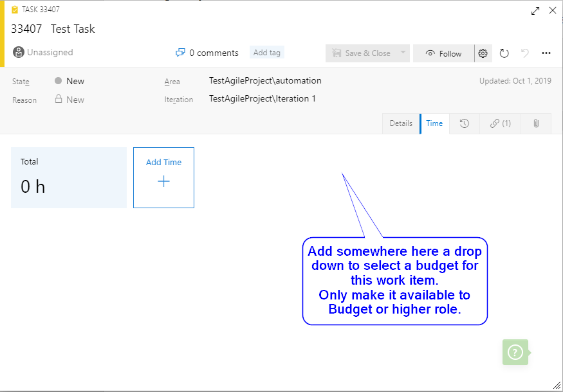Click the State field label
This screenshot has width=563, height=392.
pos(21,82)
